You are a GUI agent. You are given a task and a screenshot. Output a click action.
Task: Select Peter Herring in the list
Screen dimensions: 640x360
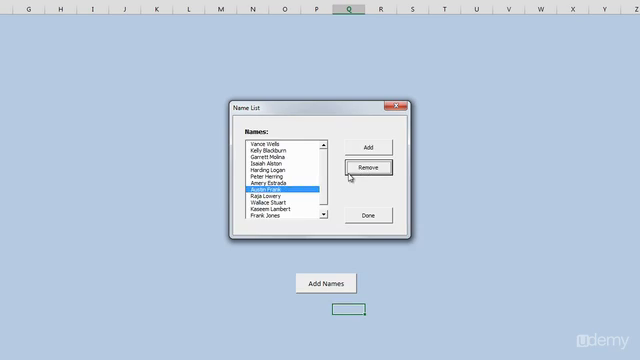(x=282, y=177)
